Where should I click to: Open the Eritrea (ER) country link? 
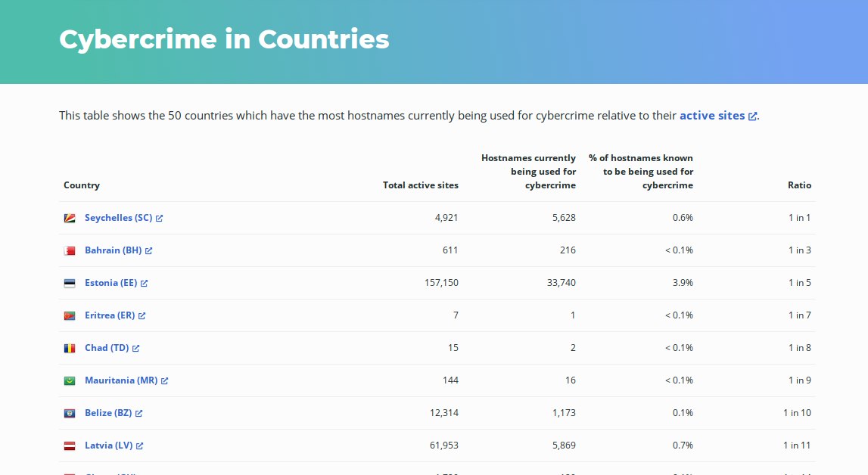(x=110, y=315)
